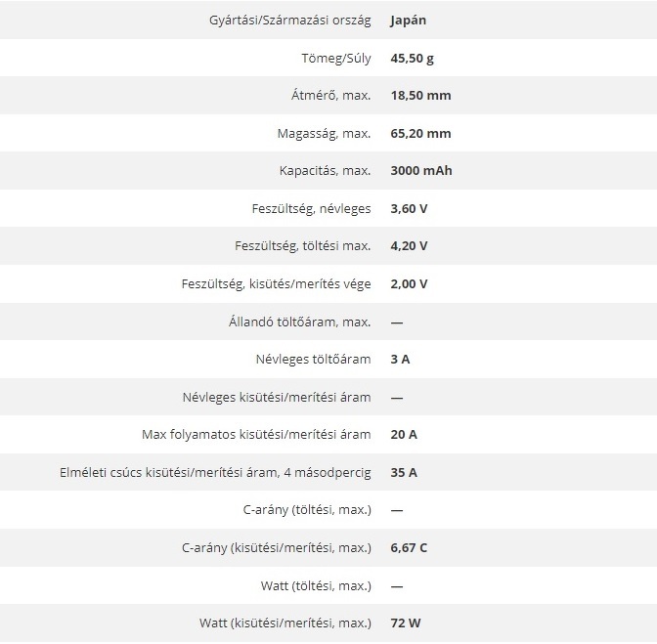Select the 3 A nominal charge current value
The height and width of the screenshot is (644, 657).
click(400, 359)
